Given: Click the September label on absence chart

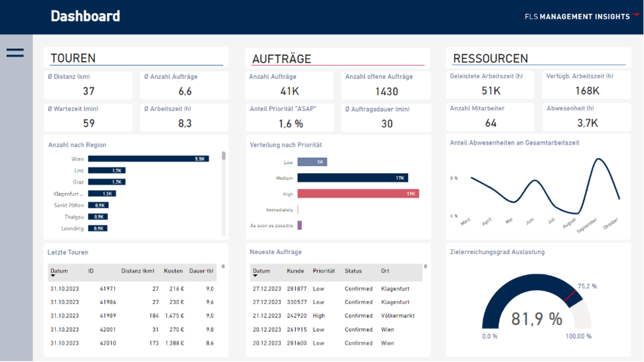Looking at the screenshot, I should point(587,225).
